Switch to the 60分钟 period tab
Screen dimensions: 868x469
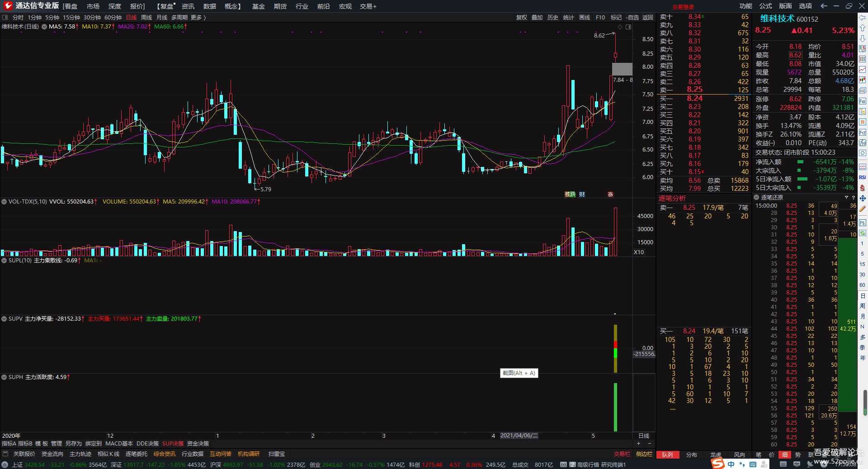113,18
